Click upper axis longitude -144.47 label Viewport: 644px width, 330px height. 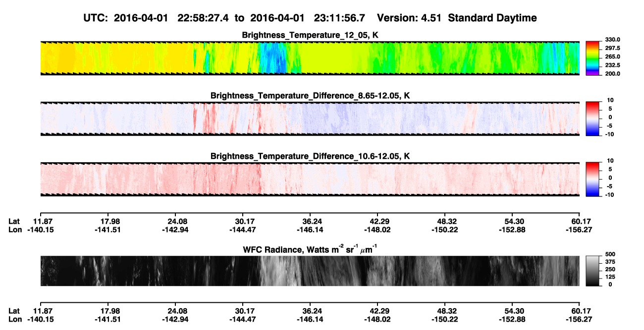click(243, 230)
